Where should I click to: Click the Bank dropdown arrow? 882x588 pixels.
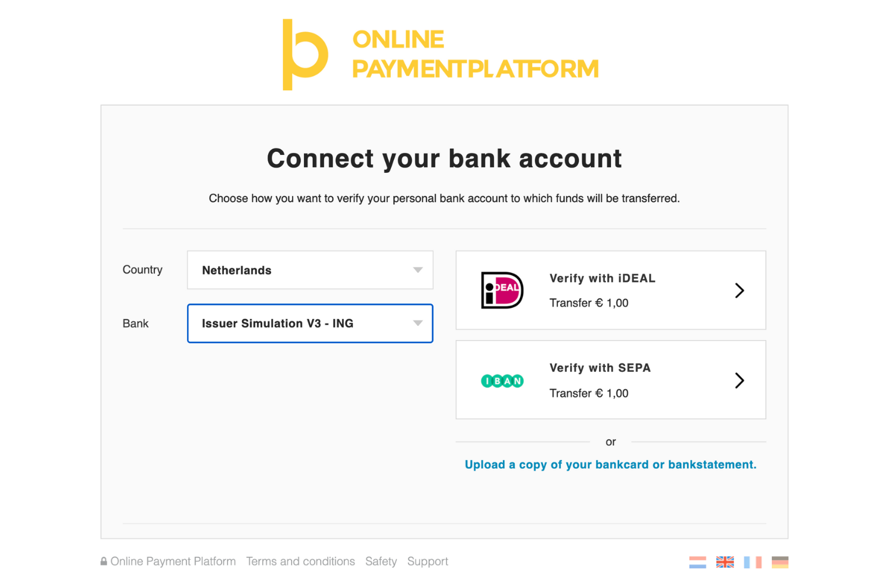pos(417,323)
